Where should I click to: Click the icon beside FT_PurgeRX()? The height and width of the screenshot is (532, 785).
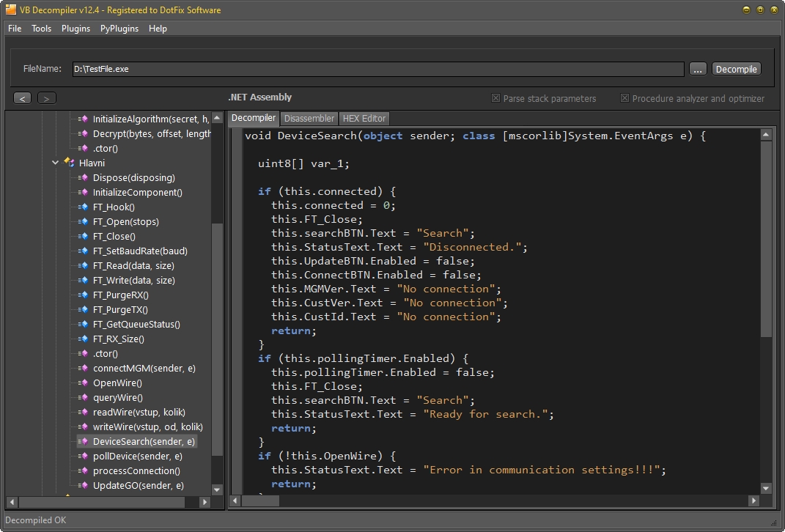tap(83, 295)
